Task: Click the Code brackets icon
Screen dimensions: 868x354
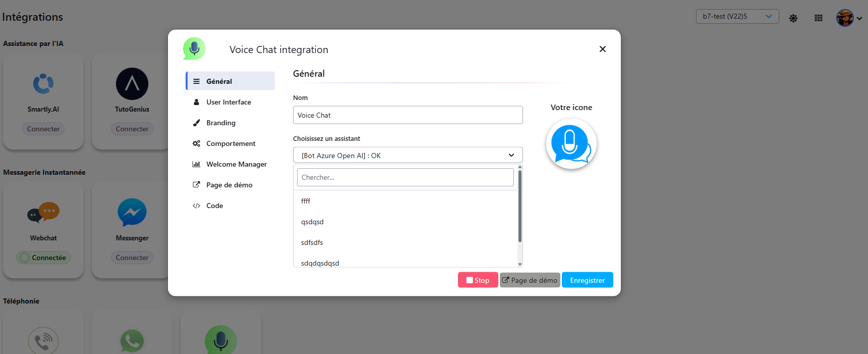Action: click(x=196, y=206)
